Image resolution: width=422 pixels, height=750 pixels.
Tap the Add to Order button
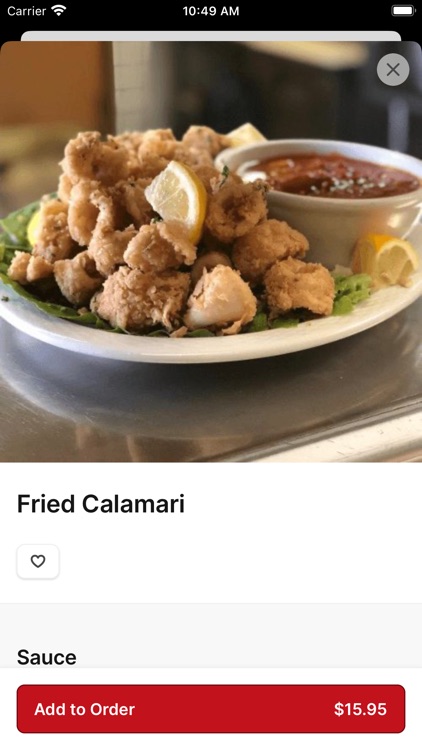point(211,709)
